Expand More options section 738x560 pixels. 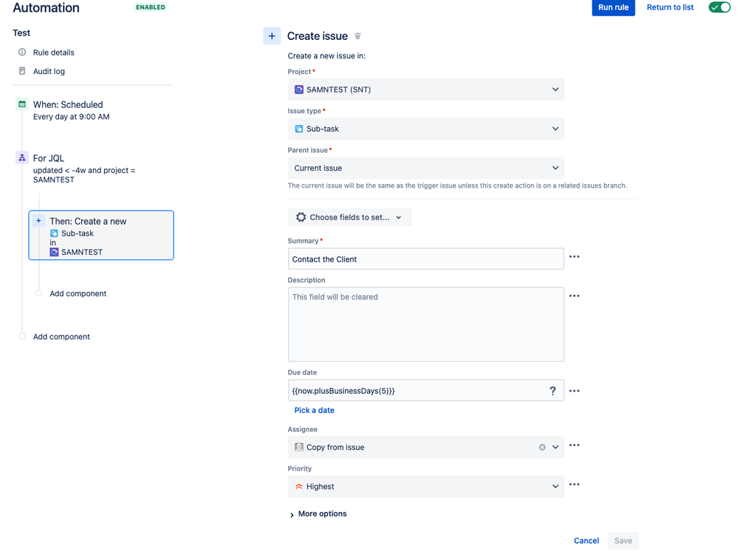[x=318, y=514]
